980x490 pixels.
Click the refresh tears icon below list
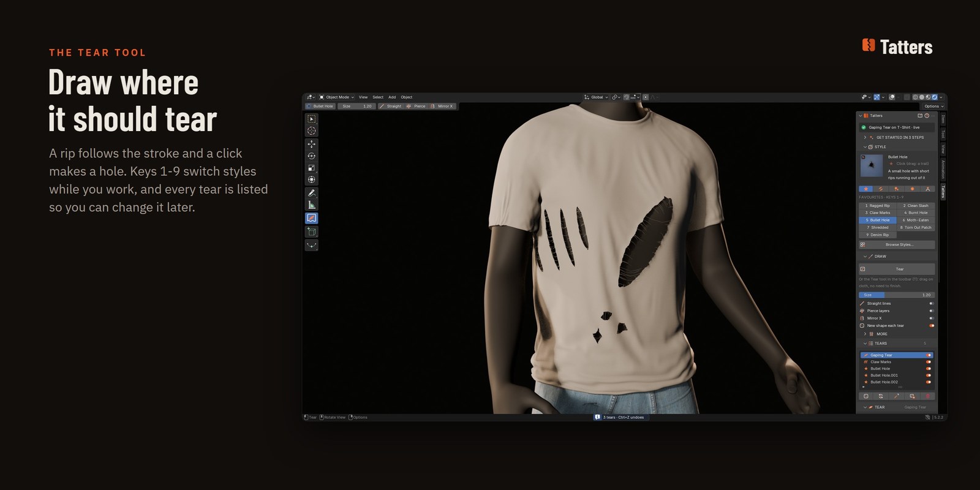tap(881, 396)
